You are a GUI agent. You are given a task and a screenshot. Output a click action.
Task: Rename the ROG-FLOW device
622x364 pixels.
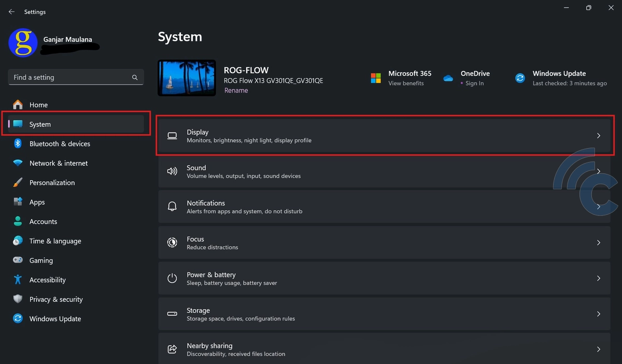pos(236,90)
